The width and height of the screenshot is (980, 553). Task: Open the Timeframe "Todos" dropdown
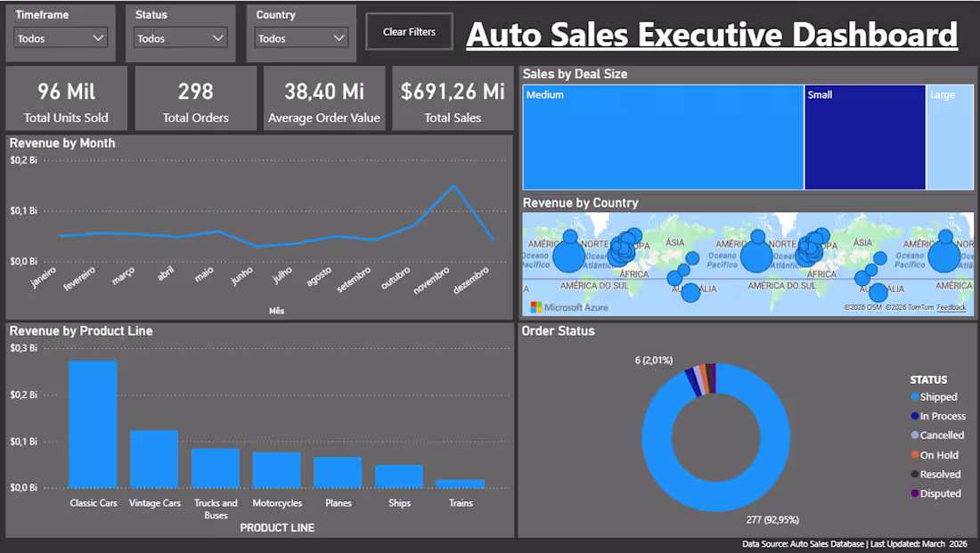click(60, 37)
